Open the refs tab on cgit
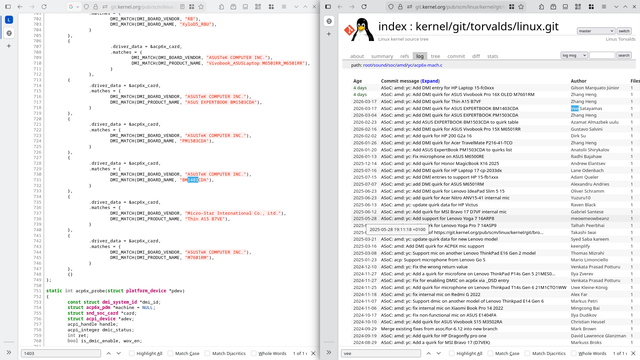Screen dimensions: 640x360 pyautogui.click(x=404, y=56)
